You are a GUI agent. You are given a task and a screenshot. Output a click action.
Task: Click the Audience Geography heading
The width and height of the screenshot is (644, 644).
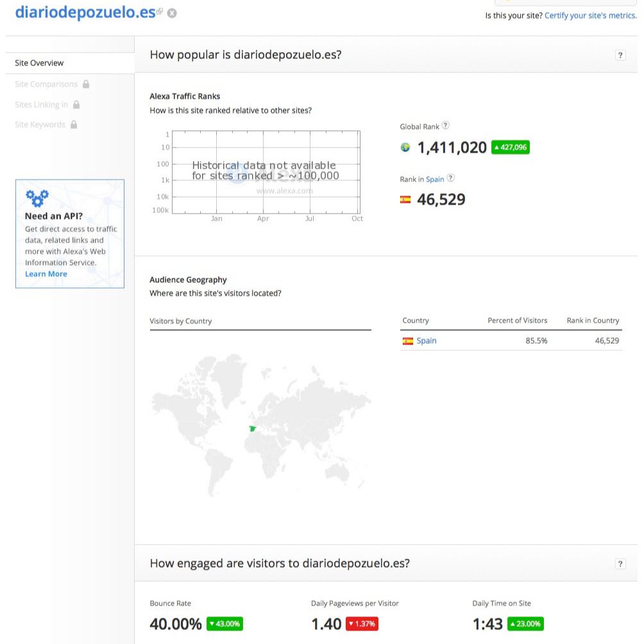coord(188,280)
